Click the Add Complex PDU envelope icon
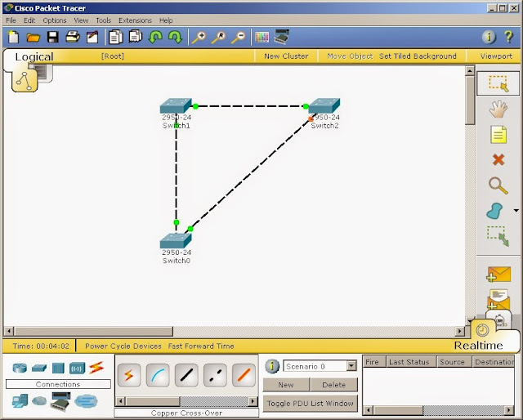The image size is (523, 420). point(498,298)
